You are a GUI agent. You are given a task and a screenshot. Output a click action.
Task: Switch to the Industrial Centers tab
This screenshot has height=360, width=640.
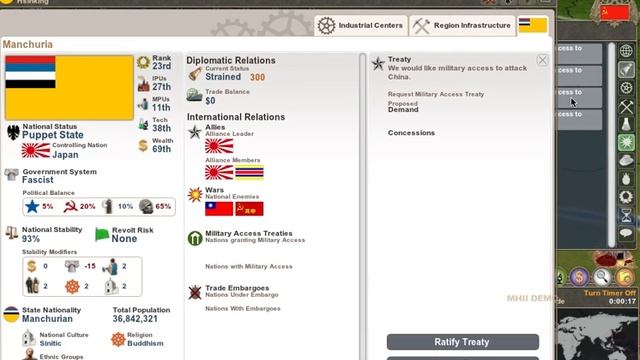[x=361, y=26]
